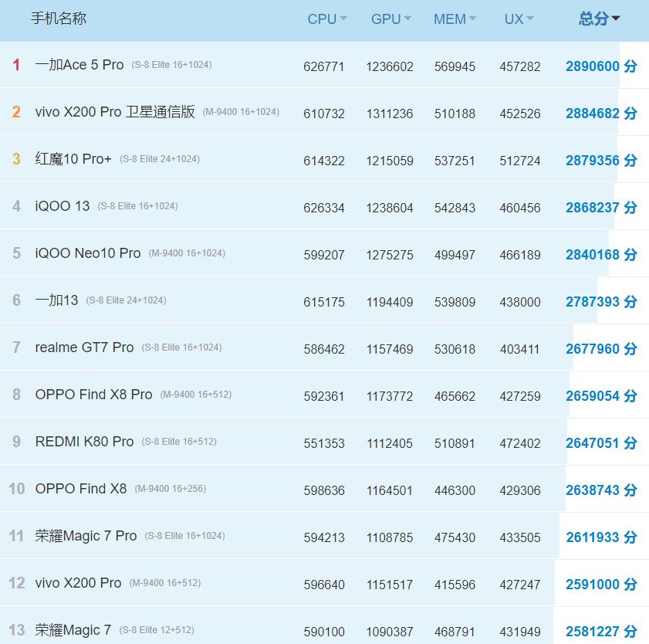Open iQOO 13 device link

(x=63, y=206)
